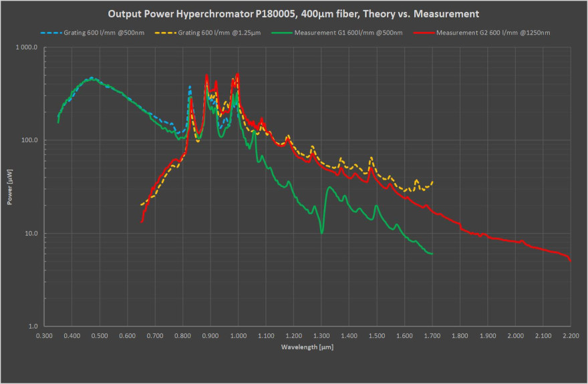The height and width of the screenshot is (384, 588).
Task: Click the y-axis label '1 000.0'
Action: pos(26,47)
